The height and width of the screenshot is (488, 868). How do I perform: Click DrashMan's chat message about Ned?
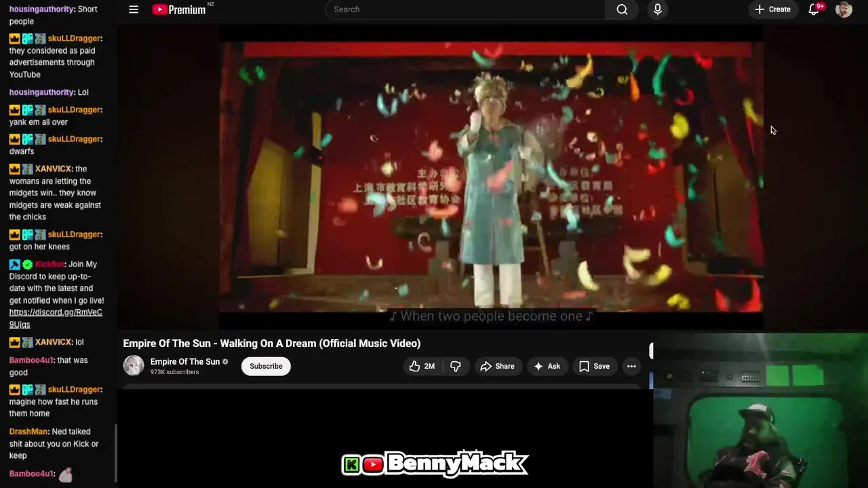(54, 443)
